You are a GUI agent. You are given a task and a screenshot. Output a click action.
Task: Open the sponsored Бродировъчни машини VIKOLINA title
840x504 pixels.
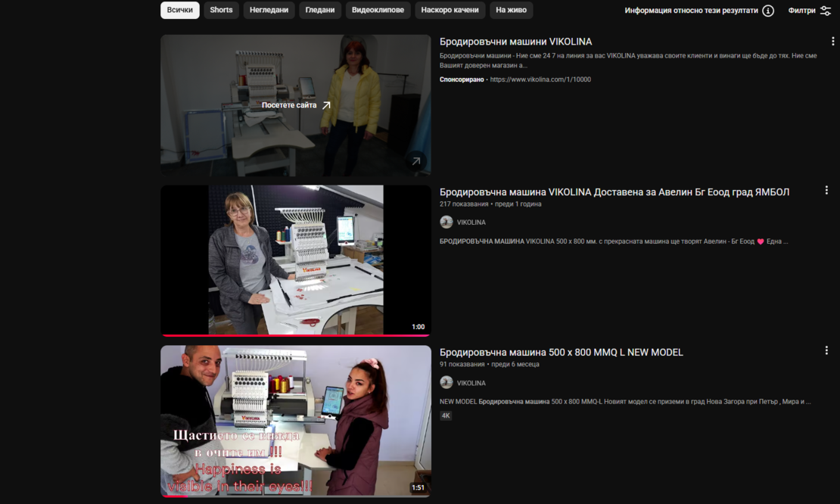[x=515, y=42]
